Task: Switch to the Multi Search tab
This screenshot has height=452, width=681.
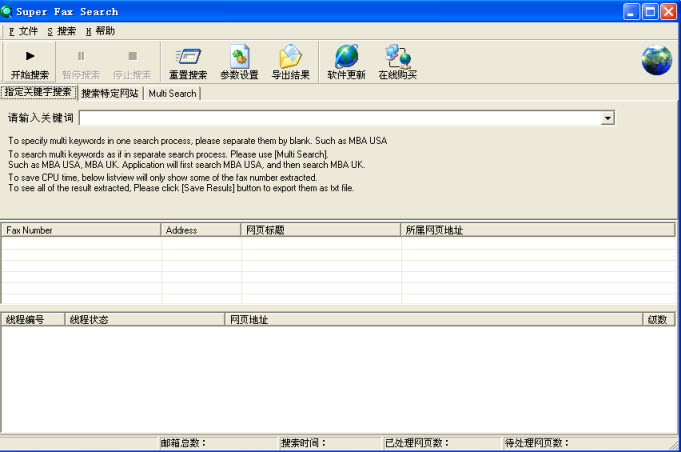Action: pyautogui.click(x=173, y=93)
